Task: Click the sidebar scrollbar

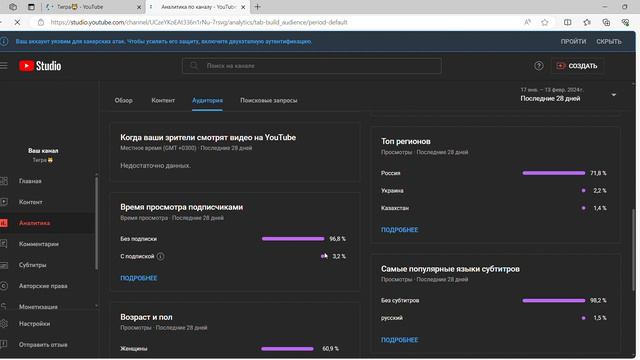Action: point(97,223)
